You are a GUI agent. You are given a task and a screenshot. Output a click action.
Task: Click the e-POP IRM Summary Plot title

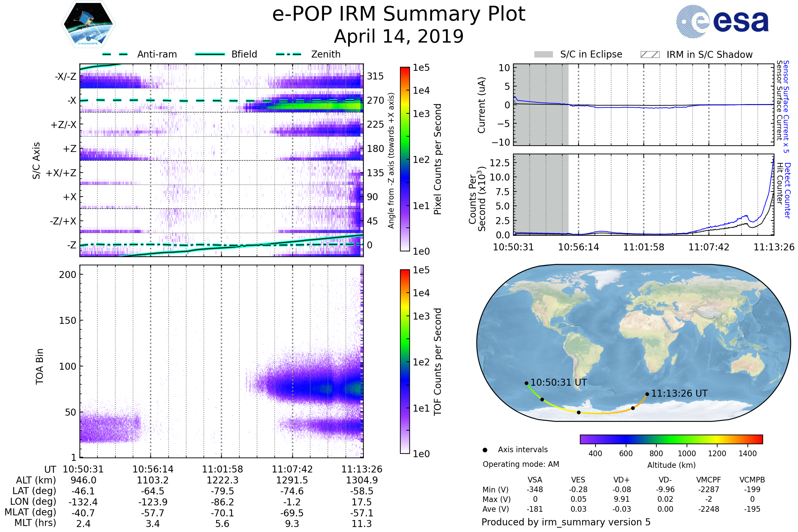[x=399, y=14]
